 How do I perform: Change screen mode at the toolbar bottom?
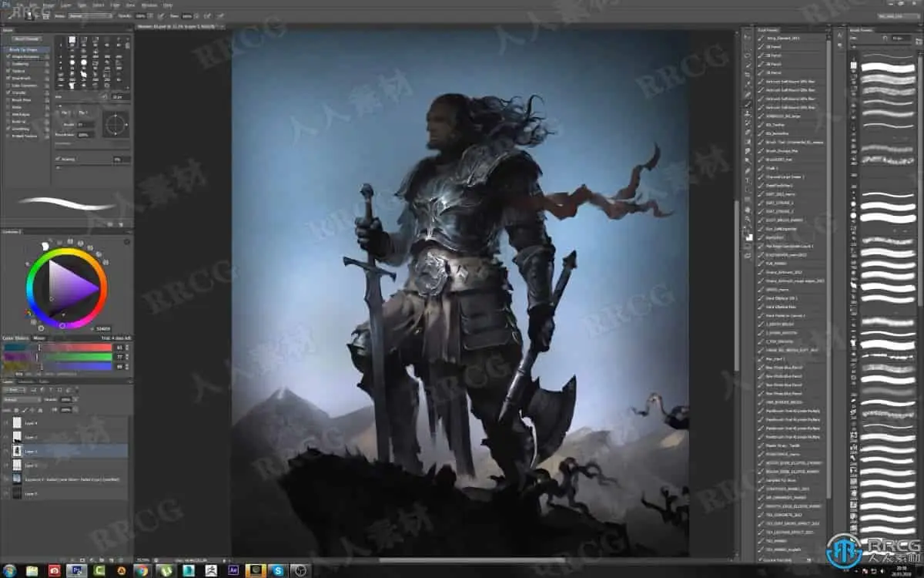click(x=748, y=257)
